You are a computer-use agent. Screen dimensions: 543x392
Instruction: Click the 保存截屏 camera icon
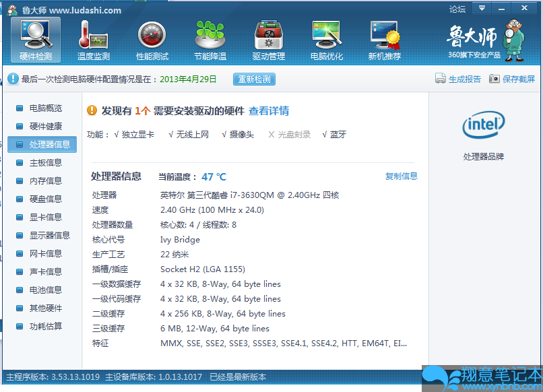[x=494, y=79]
